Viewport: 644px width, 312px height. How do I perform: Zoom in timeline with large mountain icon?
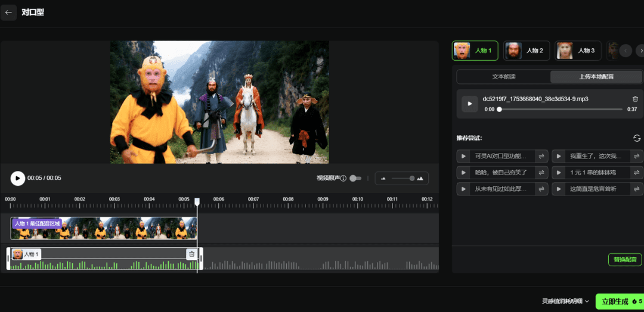tap(420, 179)
